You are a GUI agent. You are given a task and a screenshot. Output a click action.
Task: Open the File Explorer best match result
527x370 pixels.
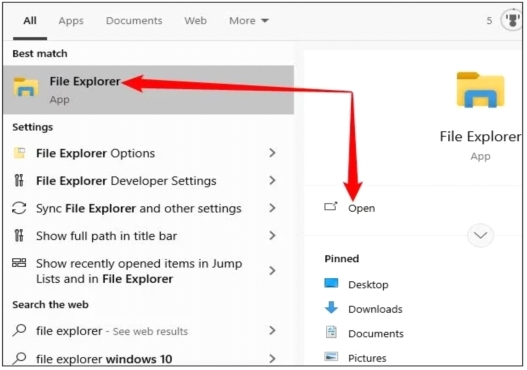tap(148, 90)
